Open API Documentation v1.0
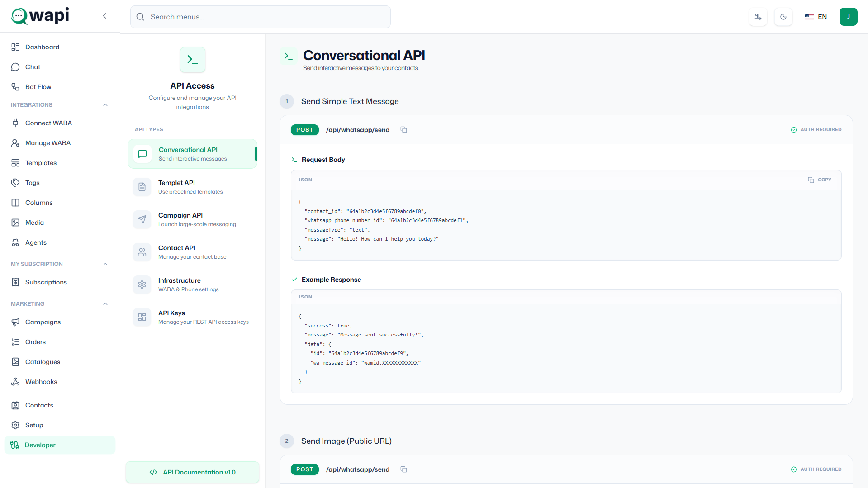The height and width of the screenshot is (488, 868). (x=192, y=472)
